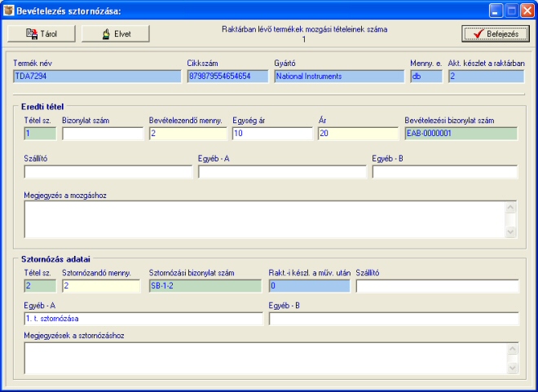Click the Termék név field with TDA7294
The width and height of the screenshot is (538, 392).
point(97,76)
